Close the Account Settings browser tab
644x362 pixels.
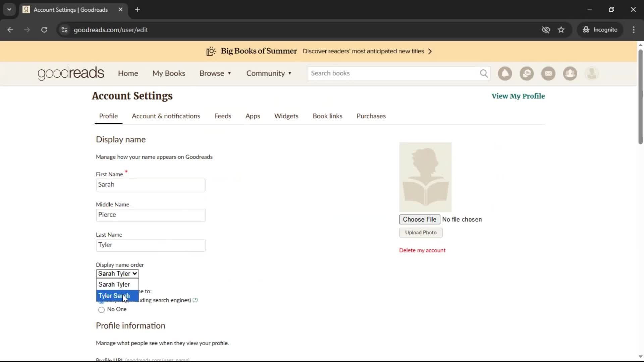tap(120, 10)
